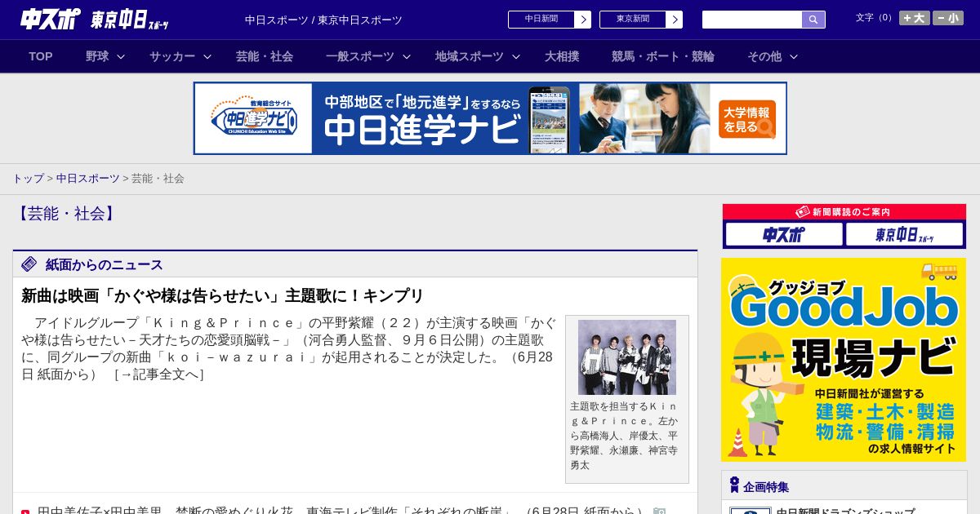The height and width of the screenshot is (514, 980).
Task: Open the 中日新聞 link button
Action: pyautogui.click(x=550, y=20)
